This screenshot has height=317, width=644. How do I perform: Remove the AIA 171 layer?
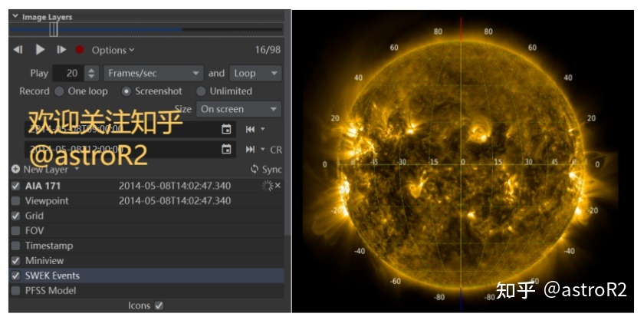[x=278, y=186]
